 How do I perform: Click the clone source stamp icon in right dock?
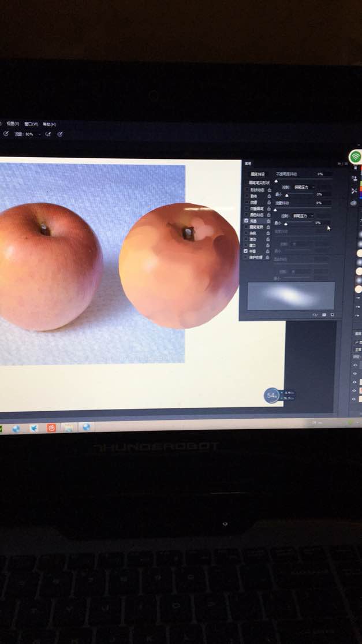[354, 178]
